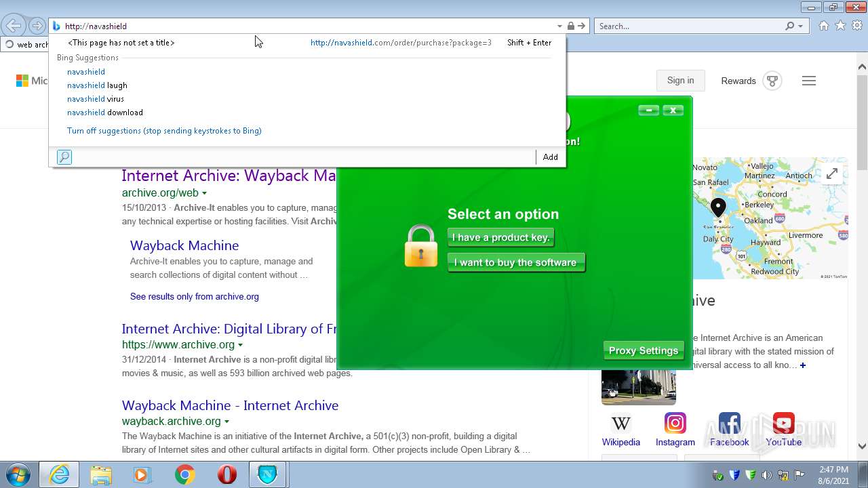Click the gold padlock icon in green dialog

point(421,246)
